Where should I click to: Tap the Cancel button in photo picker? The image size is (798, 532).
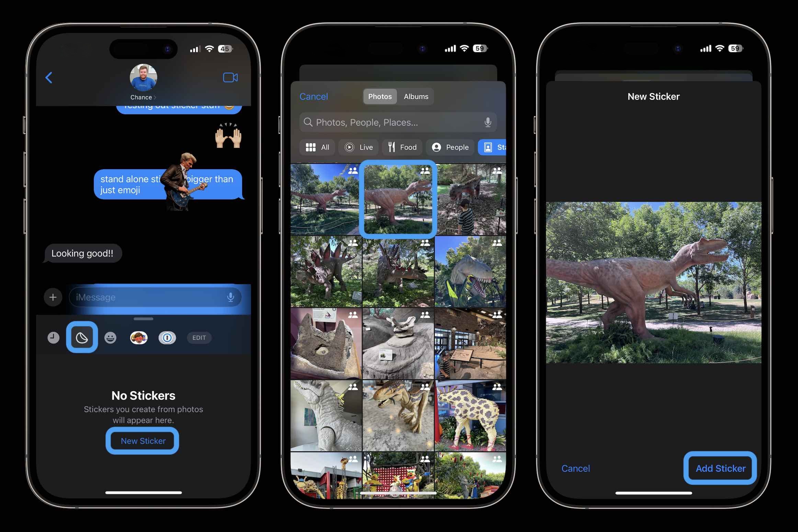[x=313, y=96]
